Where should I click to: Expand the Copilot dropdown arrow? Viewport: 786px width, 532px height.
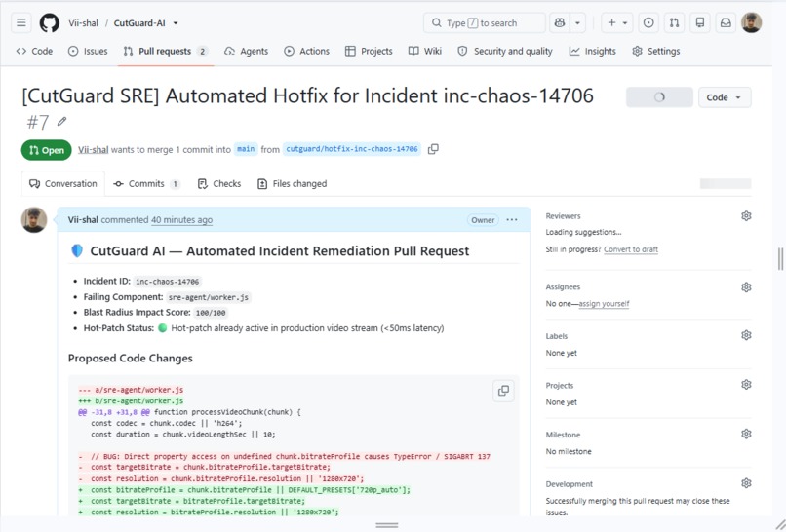577,23
